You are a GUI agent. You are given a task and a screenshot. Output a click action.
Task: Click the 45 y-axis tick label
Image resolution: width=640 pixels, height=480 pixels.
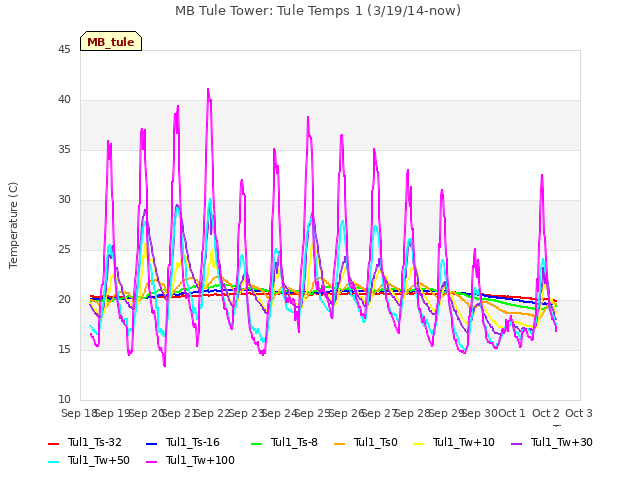[x=64, y=49]
